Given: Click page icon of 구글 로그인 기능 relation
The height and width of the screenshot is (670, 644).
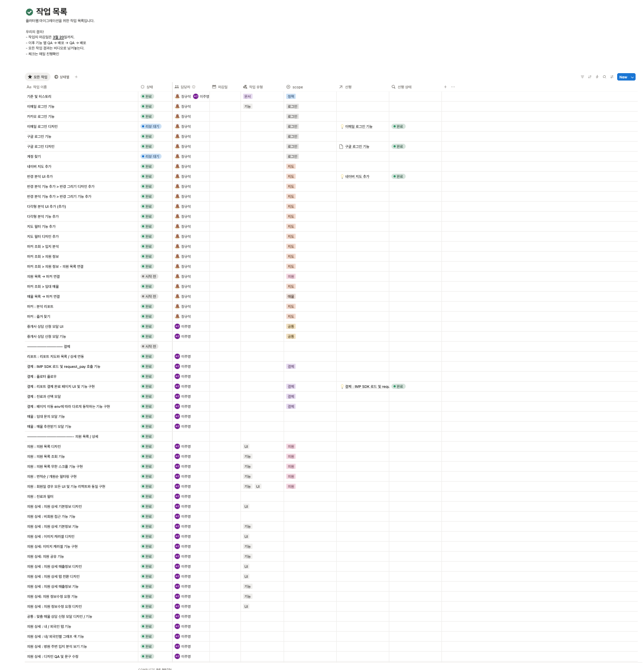Looking at the screenshot, I should (341, 146).
